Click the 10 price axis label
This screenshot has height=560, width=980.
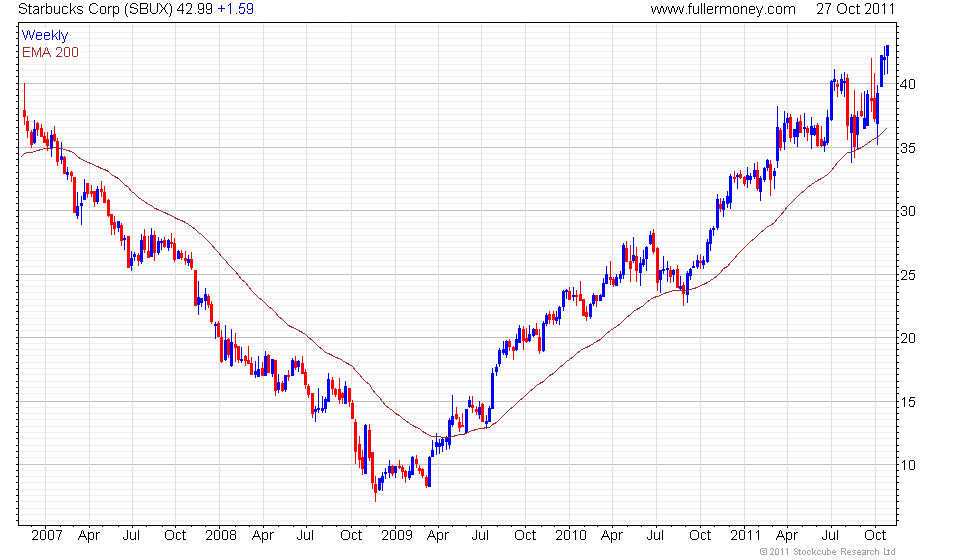pyautogui.click(x=908, y=465)
